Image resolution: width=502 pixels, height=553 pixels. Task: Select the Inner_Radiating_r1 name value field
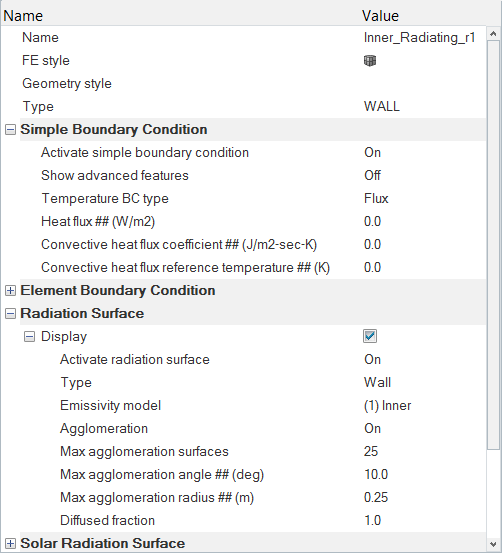pyautogui.click(x=423, y=37)
